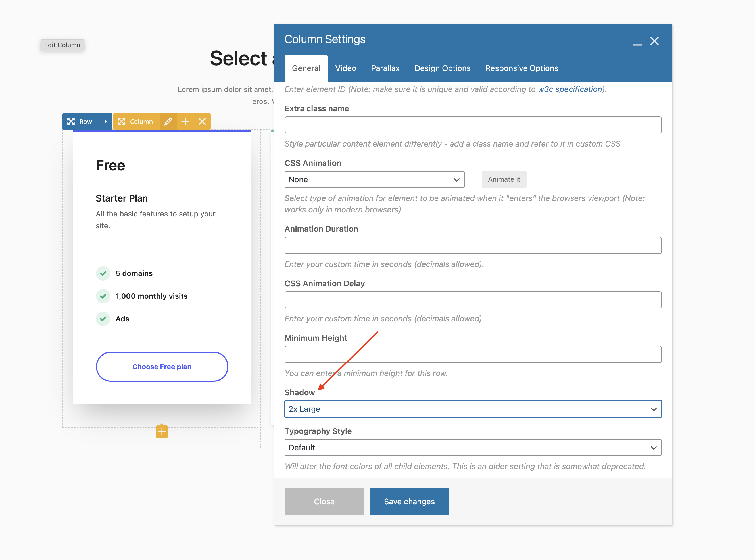The image size is (755, 560).
Task: Click the Row move handle icon
Action: pos(71,121)
